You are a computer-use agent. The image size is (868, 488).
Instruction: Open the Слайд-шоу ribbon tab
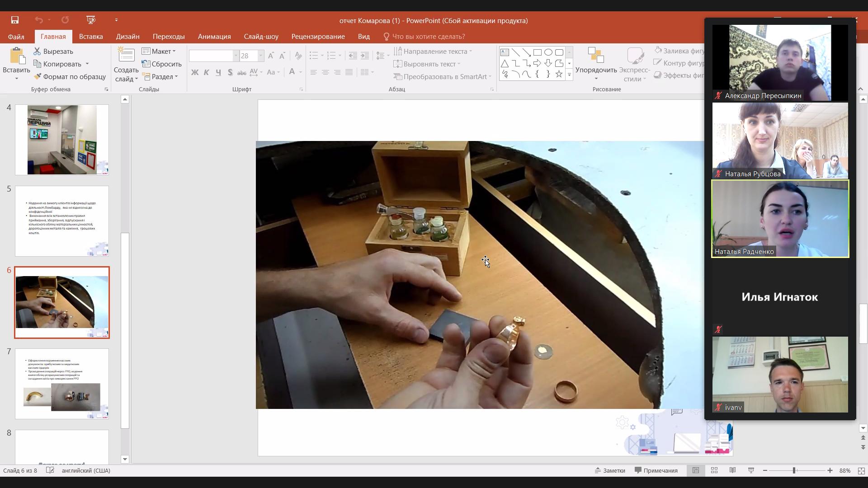click(261, 37)
